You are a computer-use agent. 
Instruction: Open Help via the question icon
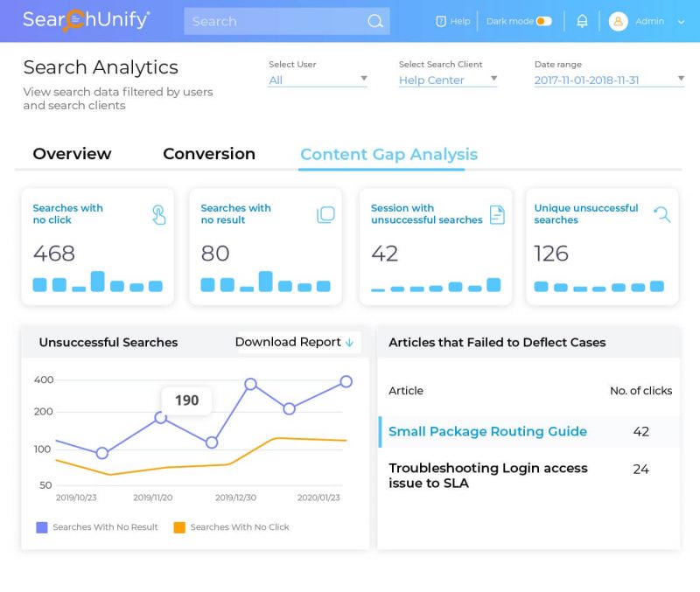pos(441,21)
